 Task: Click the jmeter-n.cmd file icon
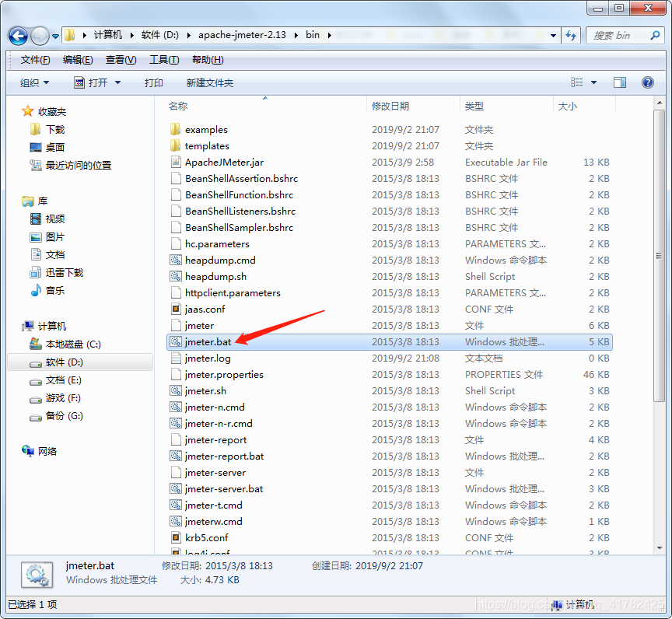(x=175, y=407)
